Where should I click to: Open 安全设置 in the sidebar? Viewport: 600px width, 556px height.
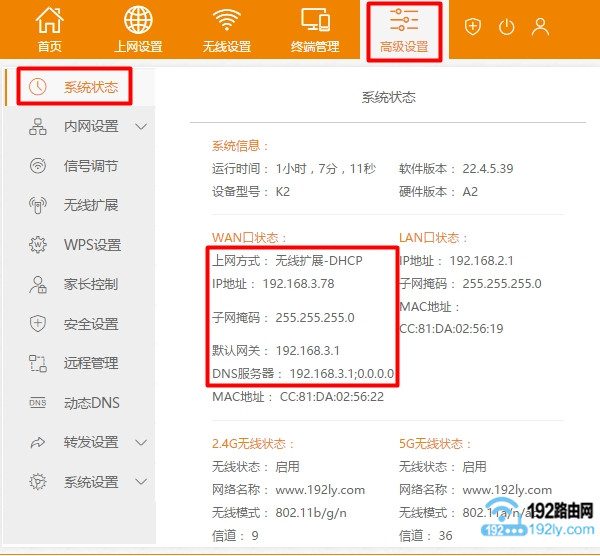tap(90, 324)
